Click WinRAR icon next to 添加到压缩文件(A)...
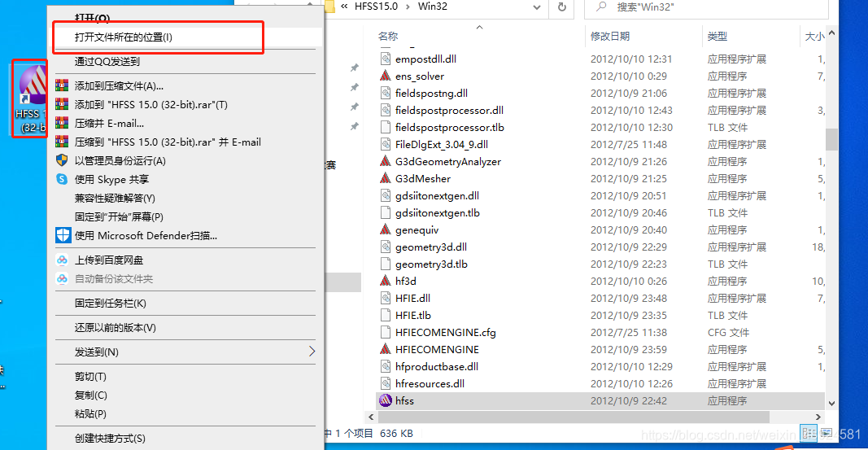 pos(62,85)
